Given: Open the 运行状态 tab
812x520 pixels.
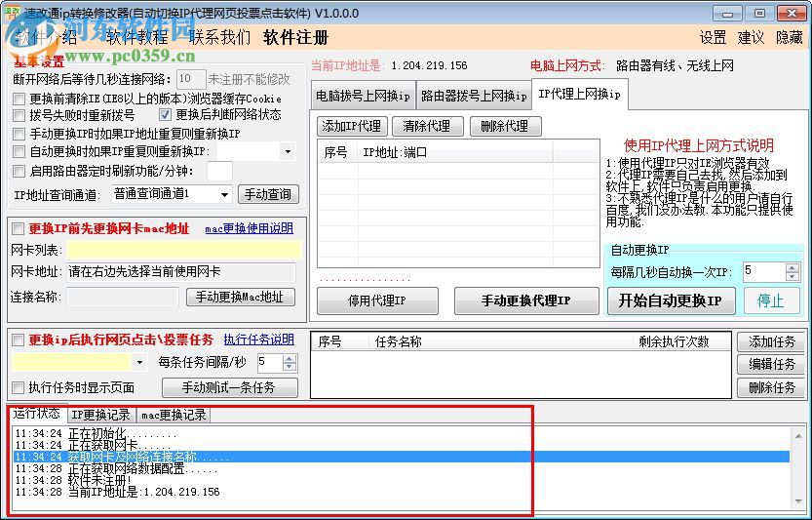Looking at the screenshot, I should tap(37, 414).
